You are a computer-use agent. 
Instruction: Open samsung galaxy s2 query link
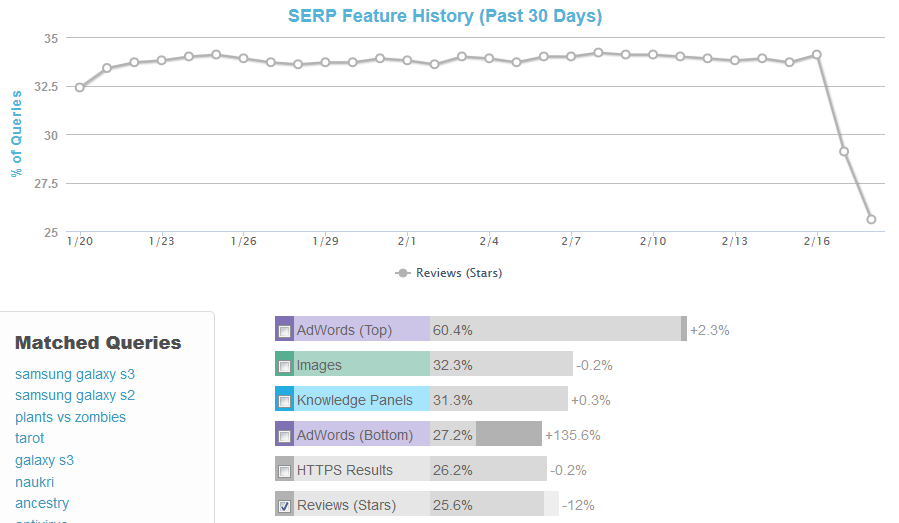click(74, 395)
